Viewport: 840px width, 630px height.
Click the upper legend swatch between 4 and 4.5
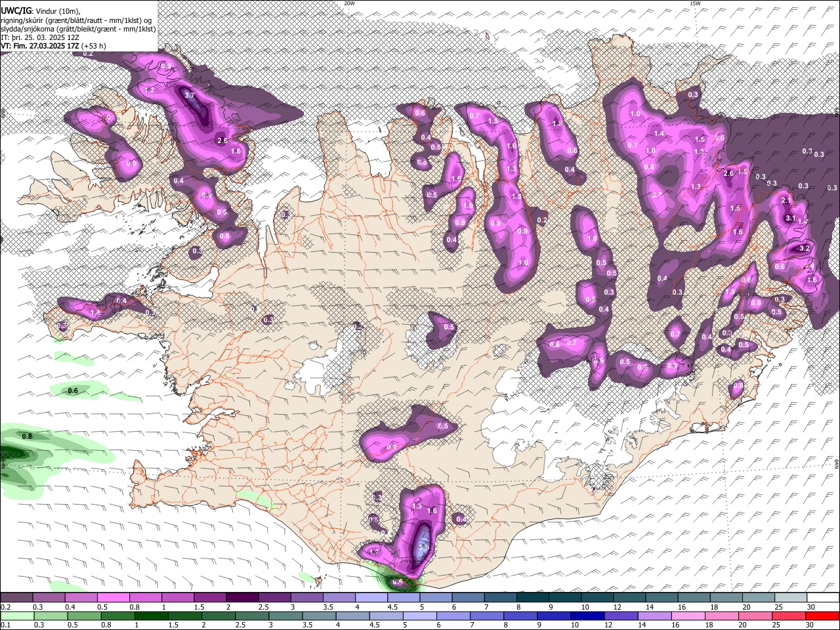pos(371,597)
